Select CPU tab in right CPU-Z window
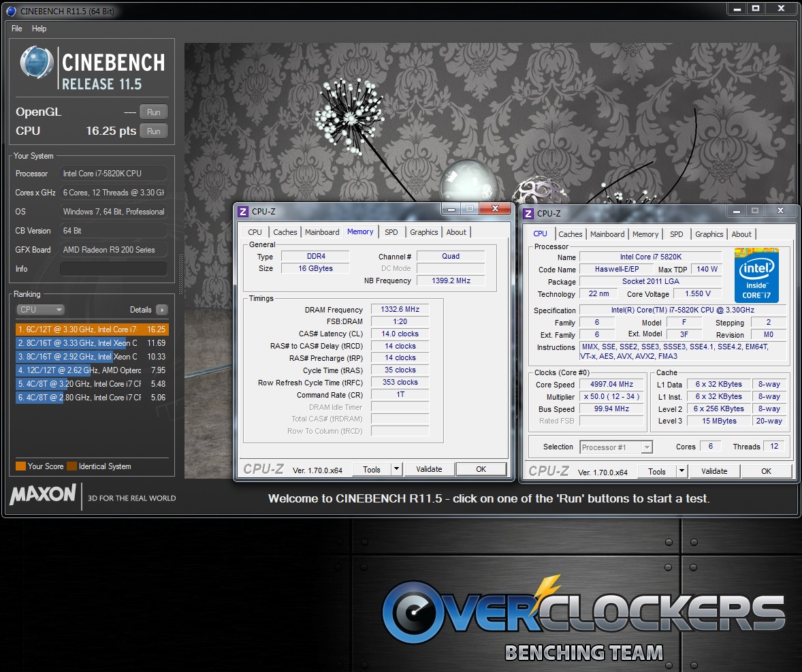 540,234
